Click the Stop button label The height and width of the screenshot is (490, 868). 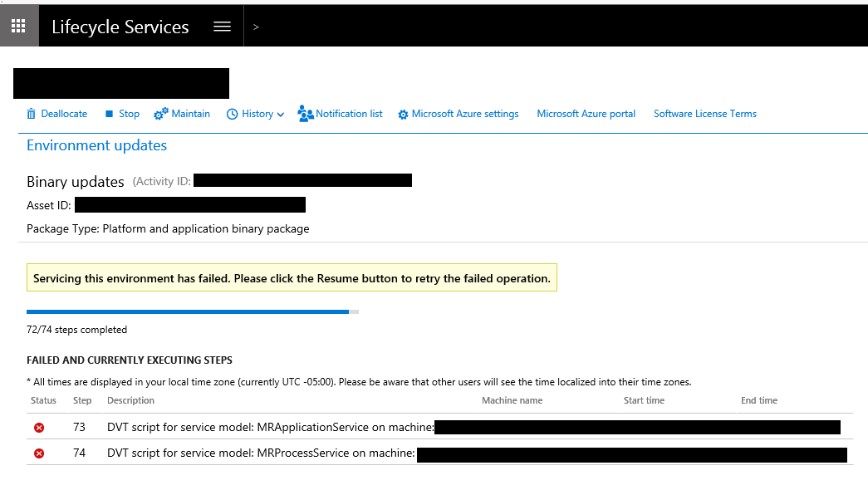[x=129, y=114]
